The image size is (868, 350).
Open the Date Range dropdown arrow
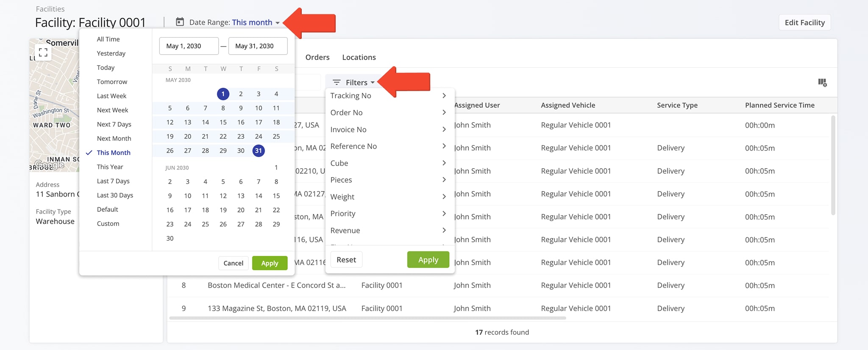pos(278,23)
